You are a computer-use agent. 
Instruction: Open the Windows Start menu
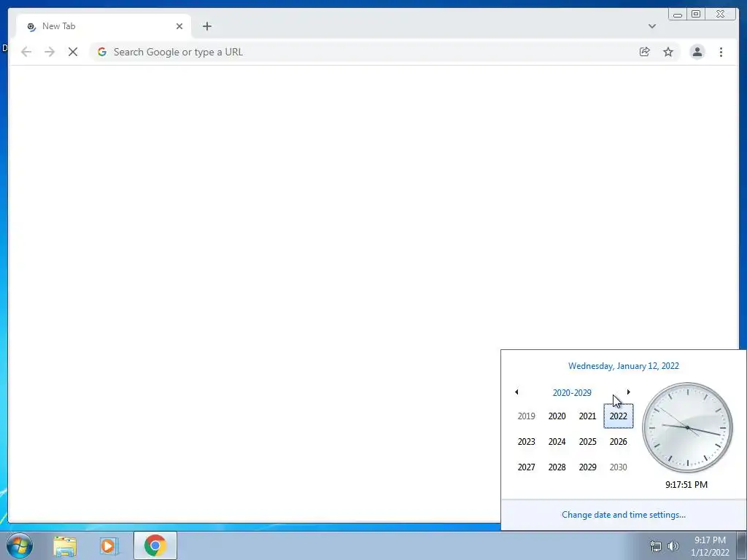click(20, 545)
